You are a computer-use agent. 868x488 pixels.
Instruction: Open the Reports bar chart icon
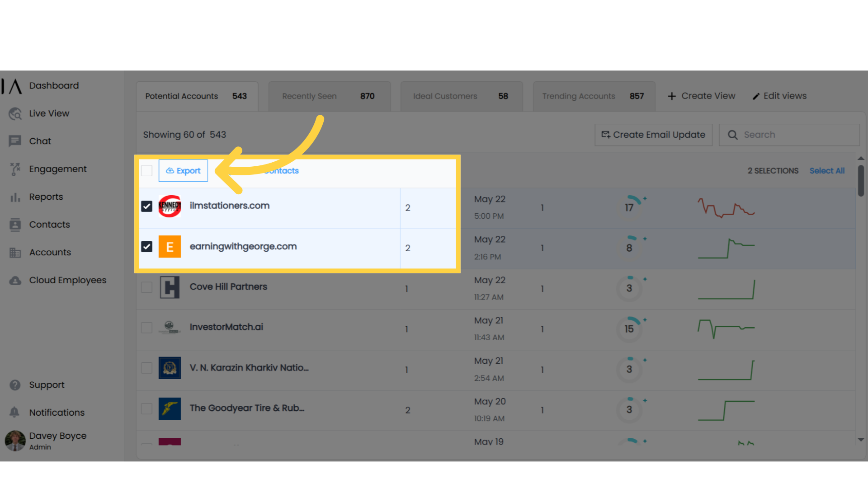click(15, 197)
